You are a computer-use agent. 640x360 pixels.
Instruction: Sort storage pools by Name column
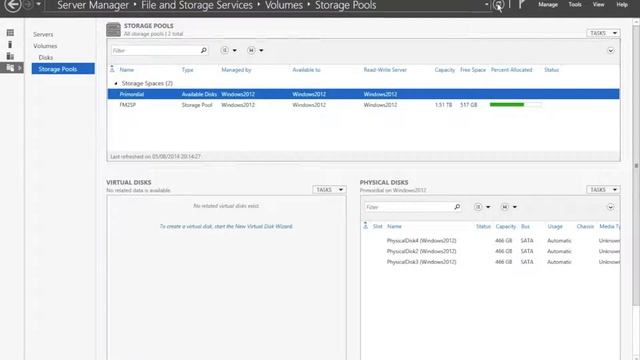click(127, 70)
